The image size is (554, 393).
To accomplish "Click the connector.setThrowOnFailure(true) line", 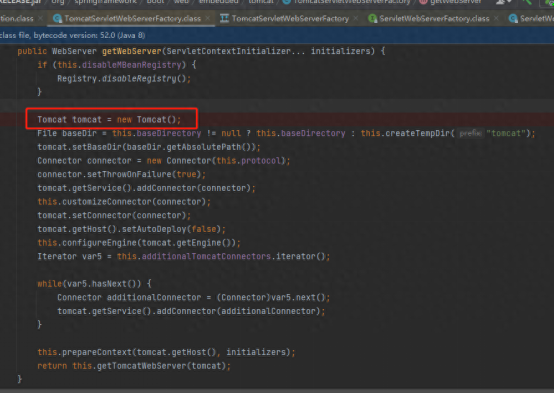I will tap(122, 174).
